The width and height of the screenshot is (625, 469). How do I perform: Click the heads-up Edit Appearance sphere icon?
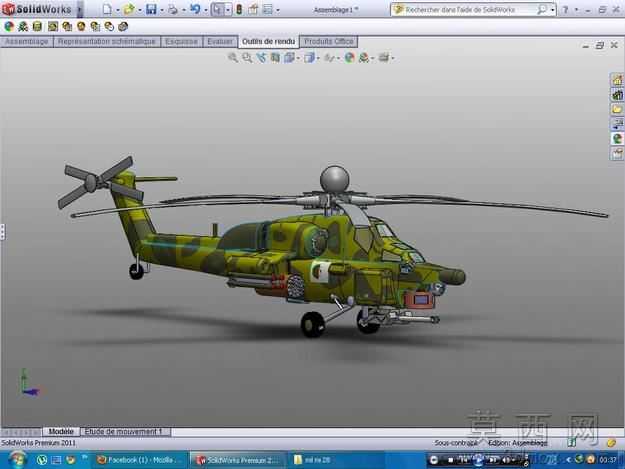pyautogui.click(x=350, y=58)
